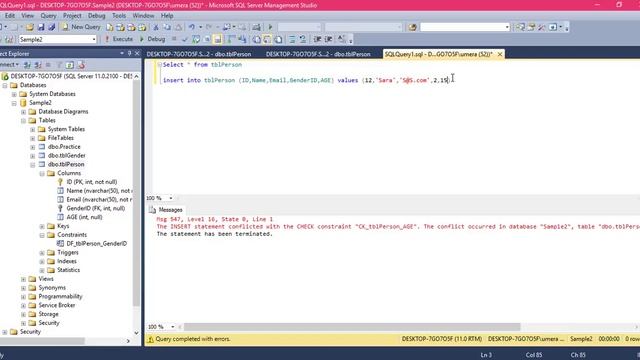
Task: Switch to second dbo.tblPerson tab
Action: pos(318,54)
